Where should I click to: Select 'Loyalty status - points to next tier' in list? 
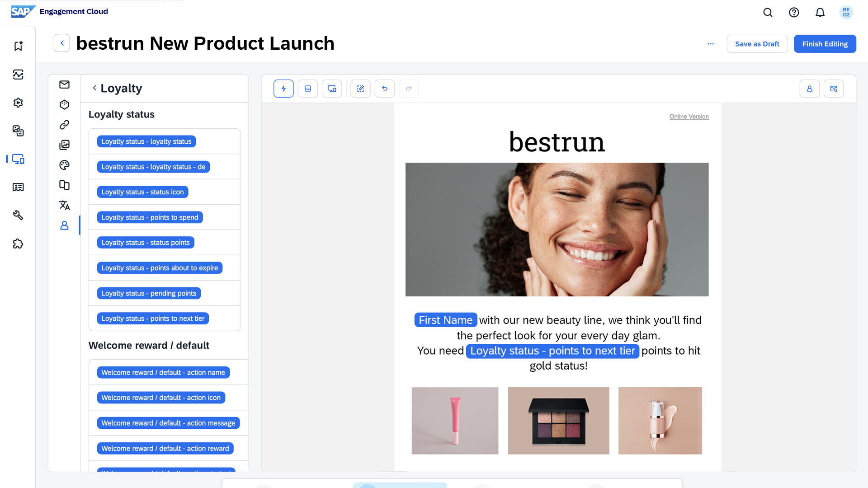[x=153, y=319]
